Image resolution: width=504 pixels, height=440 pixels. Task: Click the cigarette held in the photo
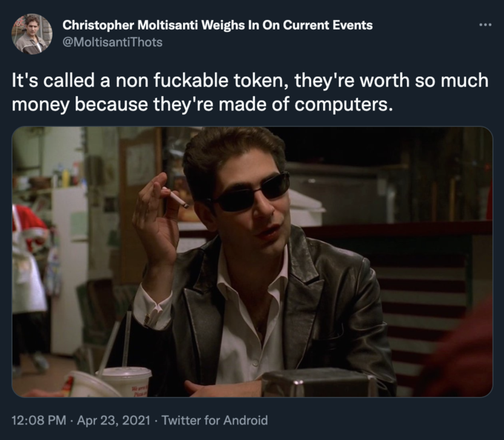pyautogui.click(x=175, y=197)
